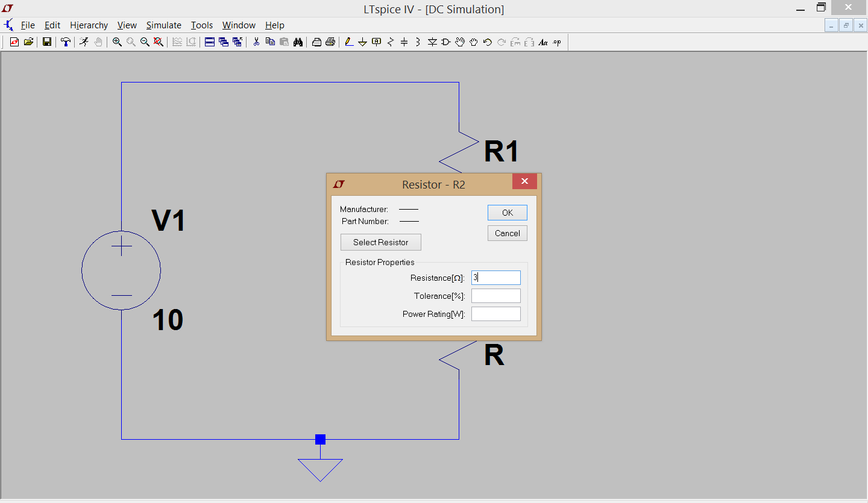Place a Diode component

coord(432,42)
